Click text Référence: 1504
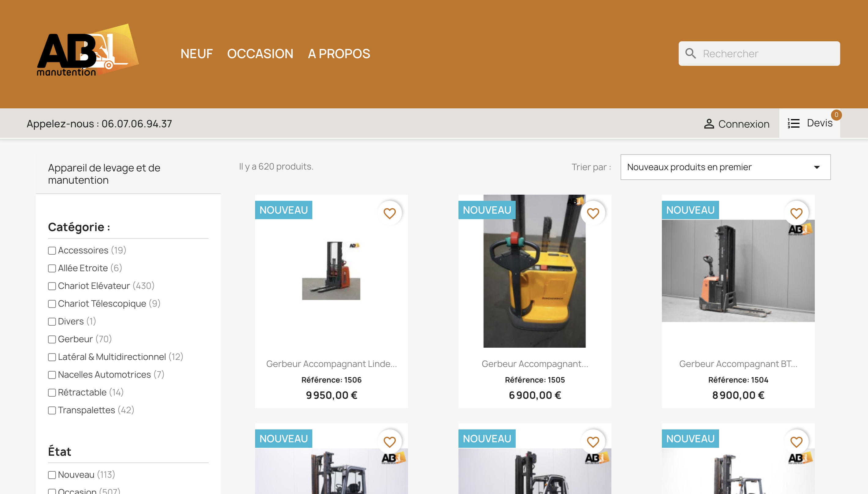 click(x=738, y=380)
